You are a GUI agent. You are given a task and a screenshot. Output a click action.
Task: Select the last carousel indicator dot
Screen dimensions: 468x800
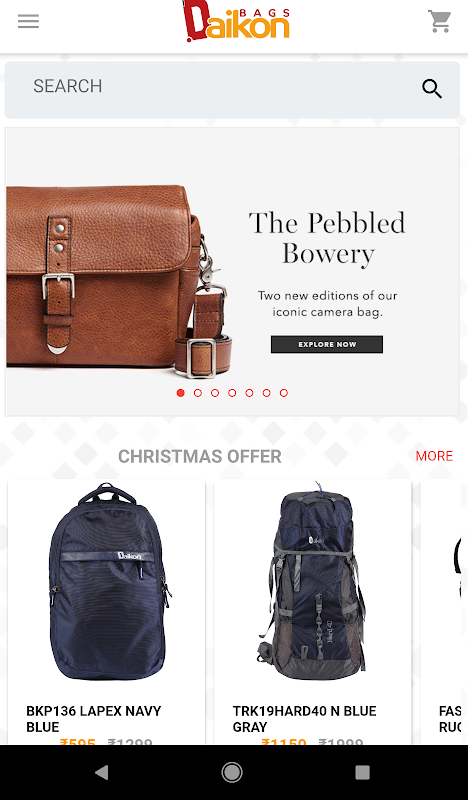[284, 393]
